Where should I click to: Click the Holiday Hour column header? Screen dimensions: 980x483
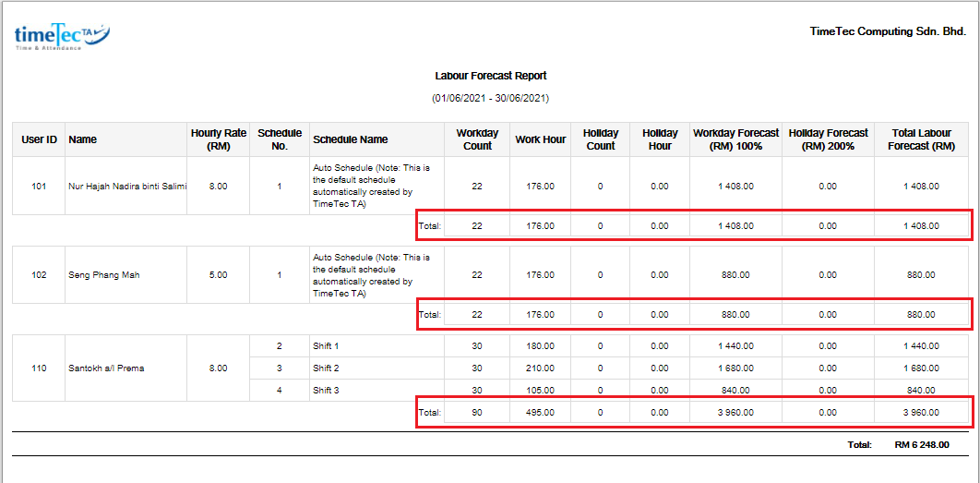(x=660, y=139)
